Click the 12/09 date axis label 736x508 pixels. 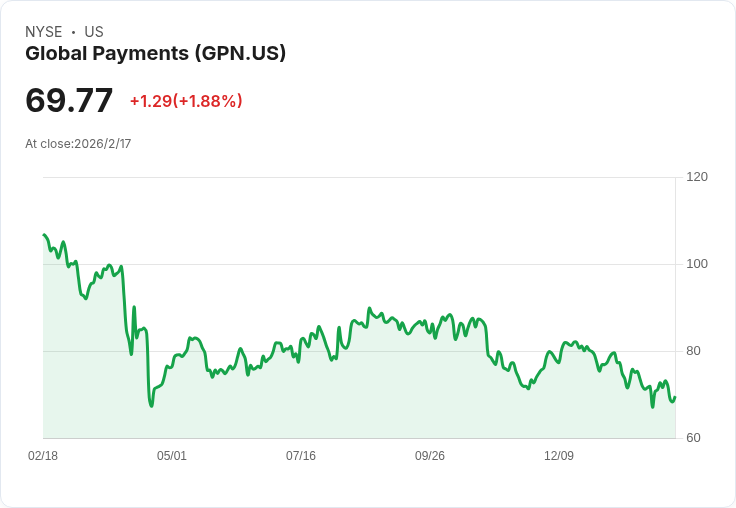[x=559, y=455]
